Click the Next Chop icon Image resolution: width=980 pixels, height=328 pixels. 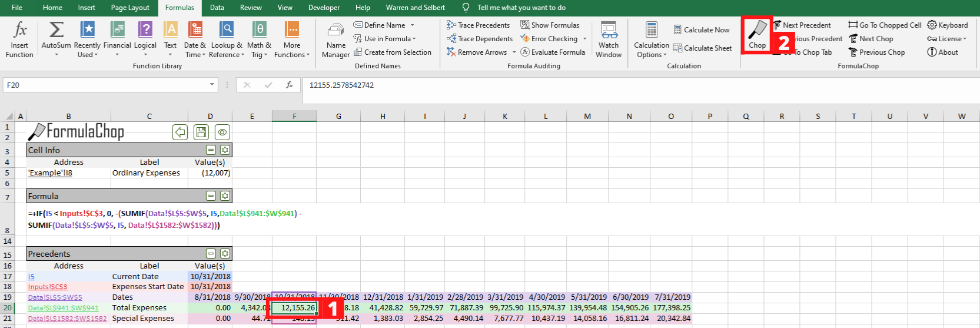(853, 39)
